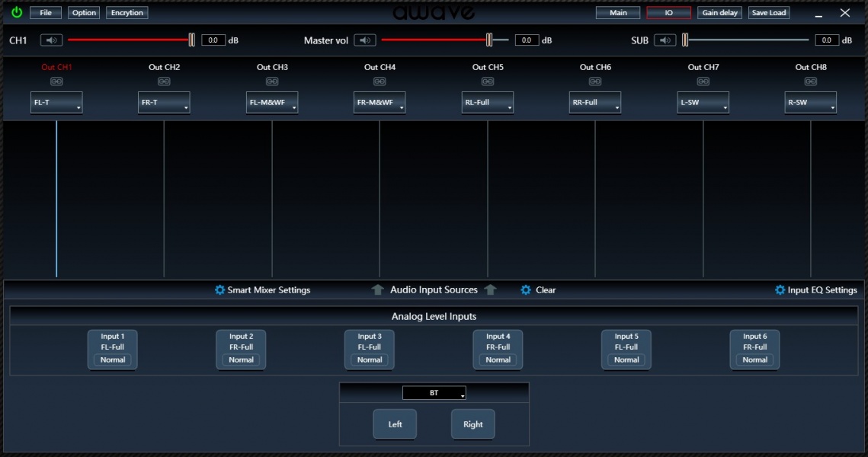The width and height of the screenshot is (868, 457).
Task: Switch to the Gain delay tab
Action: point(719,13)
